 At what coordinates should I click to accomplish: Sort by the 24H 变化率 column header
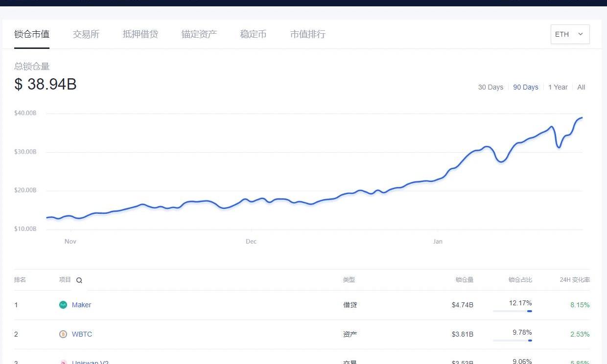[575, 280]
